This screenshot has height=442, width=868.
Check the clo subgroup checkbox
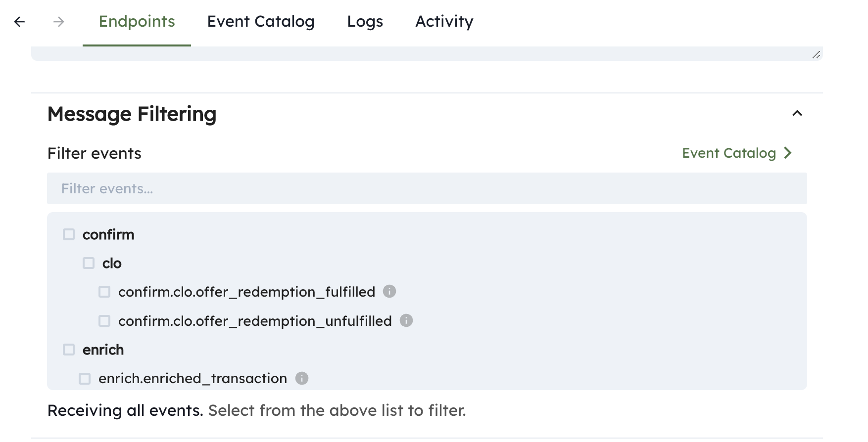[89, 263]
